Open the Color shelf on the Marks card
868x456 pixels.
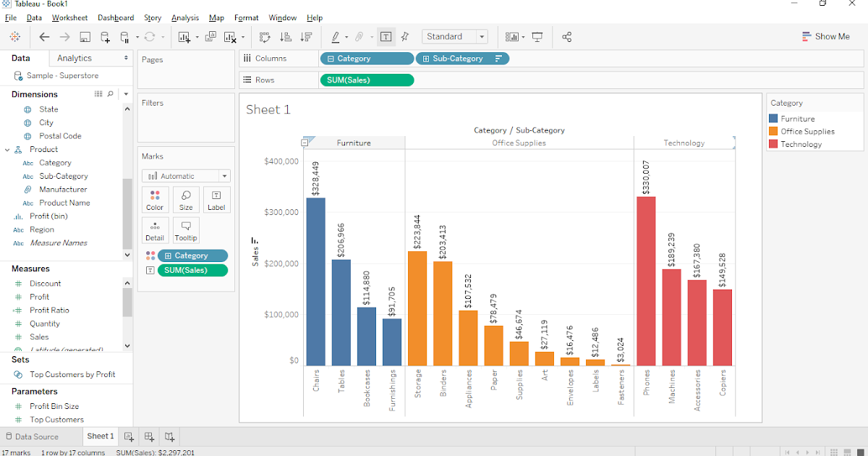click(155, 199)
